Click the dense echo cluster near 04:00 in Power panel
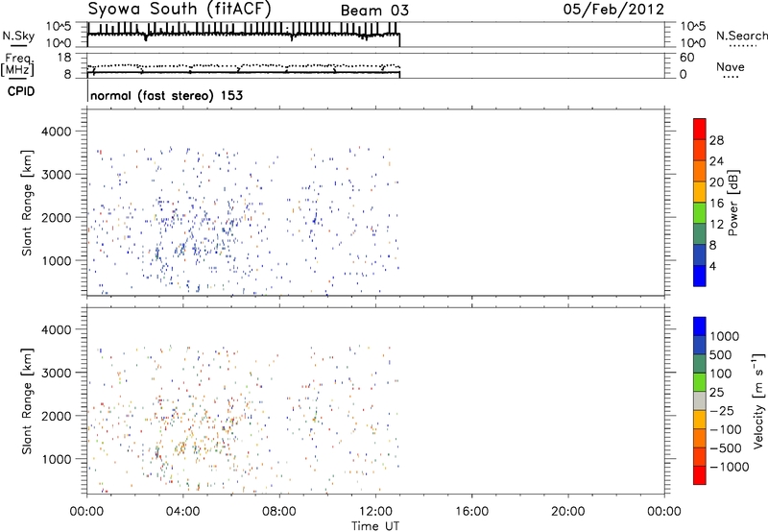Image resolution: width=768 pixels, height=532 pixels. point(181,249)
